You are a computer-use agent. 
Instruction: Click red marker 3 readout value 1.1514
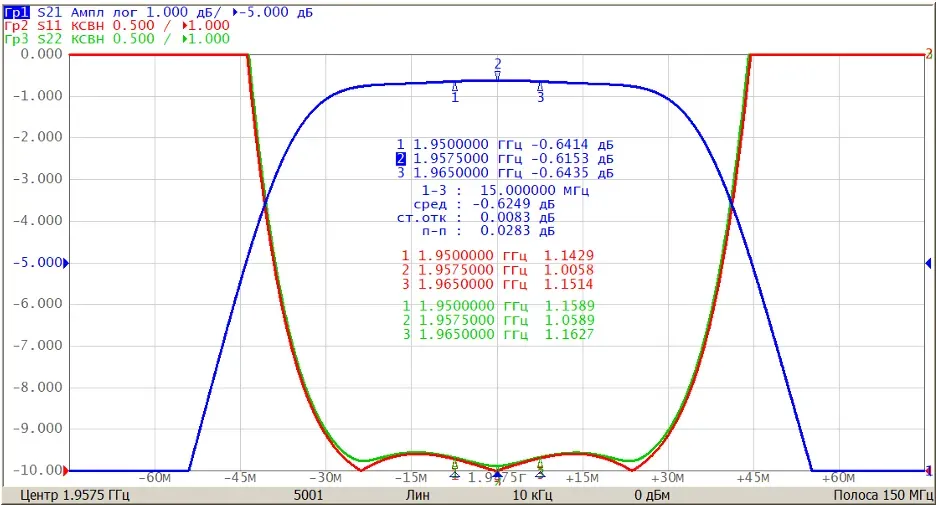568,284
